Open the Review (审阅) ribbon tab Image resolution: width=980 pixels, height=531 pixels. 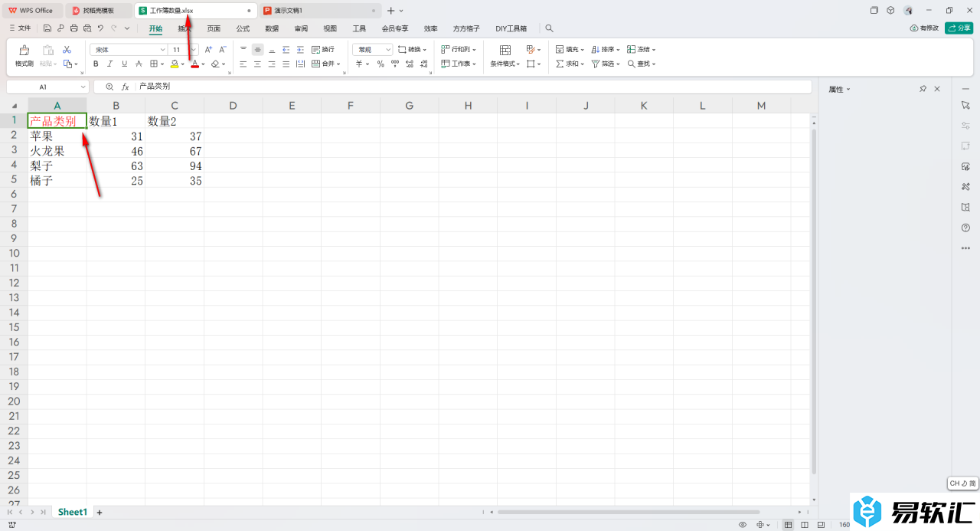(x=301, y=28)
